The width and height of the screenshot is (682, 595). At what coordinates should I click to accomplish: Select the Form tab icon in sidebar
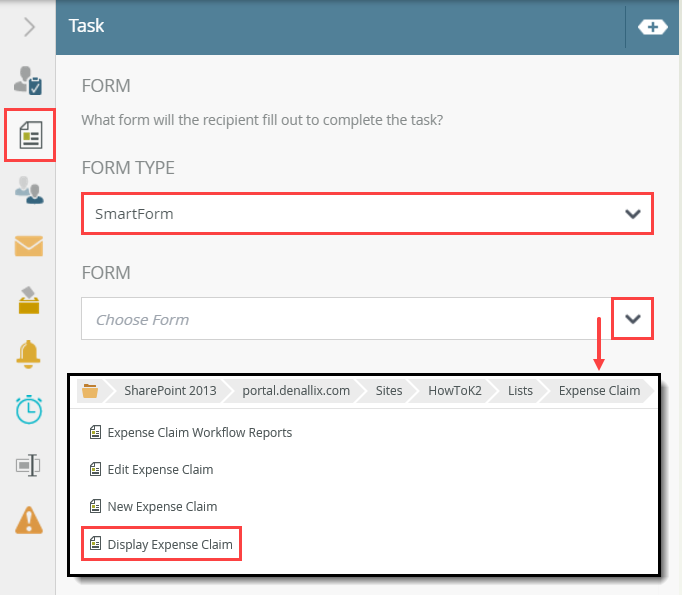(x=30, y=135)
